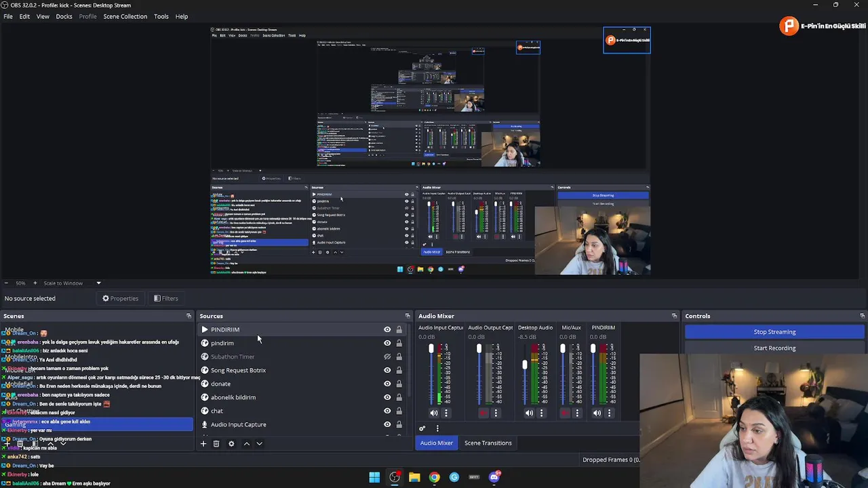Switch to the Scene Transitions tab
Image resolution: width=868 pixels, height=488 pixels.
pos(488,443)
